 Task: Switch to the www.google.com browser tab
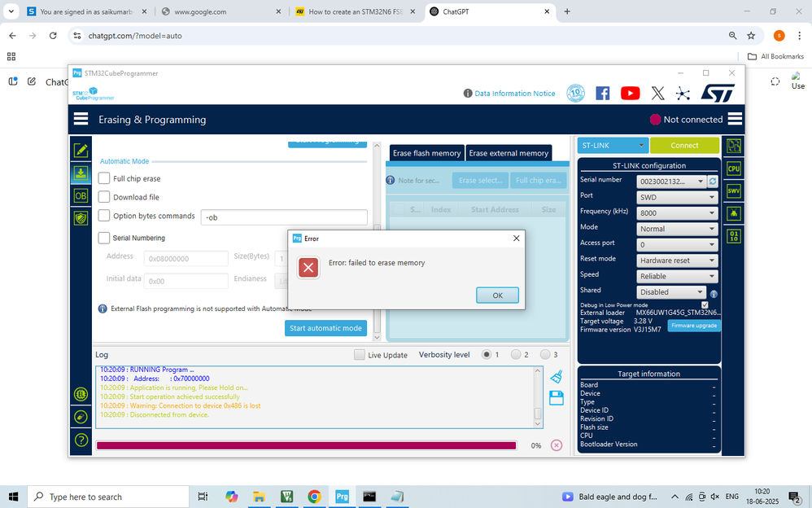click(221, 11)
